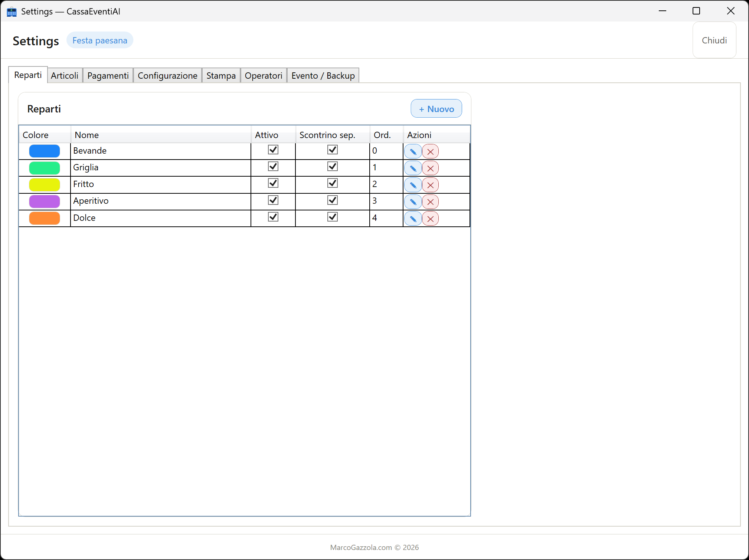This screenshot has width=749, height=560.
Task: Select the Bevande name cell
Action: tap(161, 151)
